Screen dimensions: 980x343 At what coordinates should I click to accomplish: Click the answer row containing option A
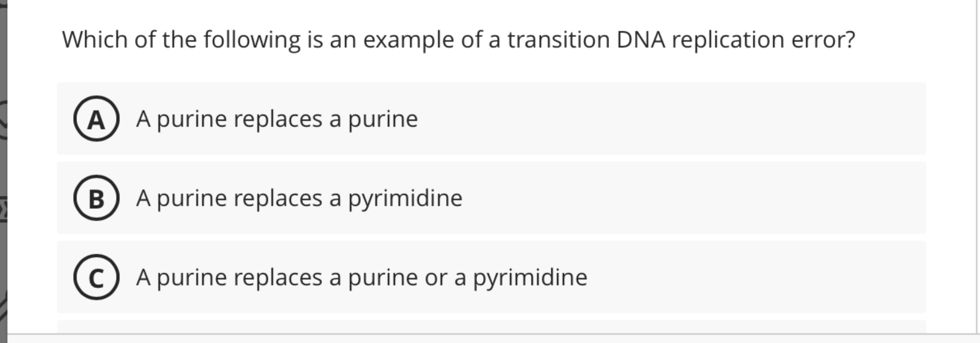tap(487, 119)
